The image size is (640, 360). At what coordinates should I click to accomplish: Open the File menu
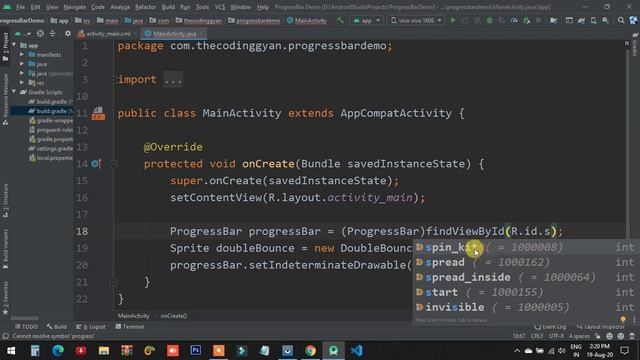tap(20, 7)
